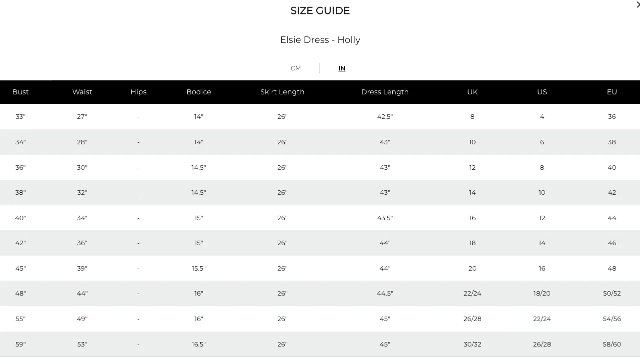Screen dimensions: 640x364
Task: Click the US 26/28 size cell
Action: point(542,344)
